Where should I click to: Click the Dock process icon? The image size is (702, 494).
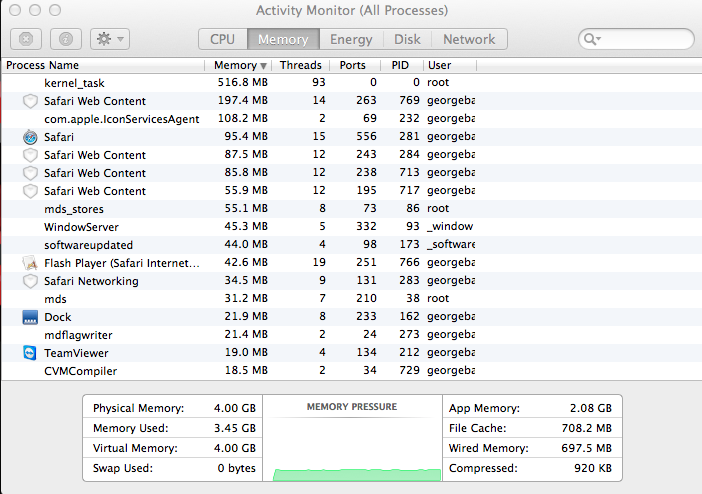(30, 317)
